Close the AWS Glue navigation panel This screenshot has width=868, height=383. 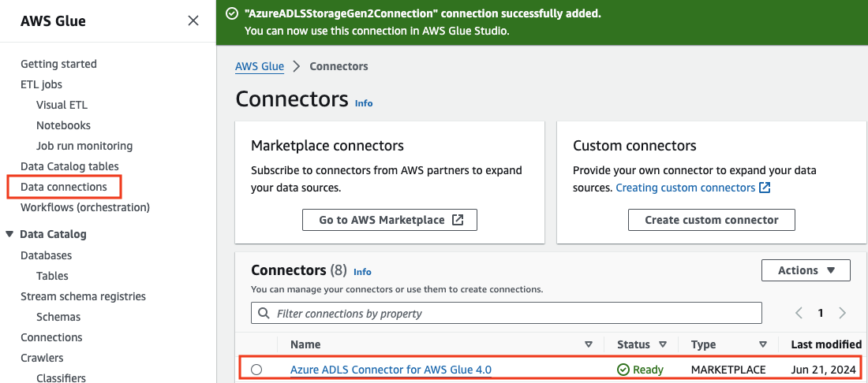click(x=193, y=21)
